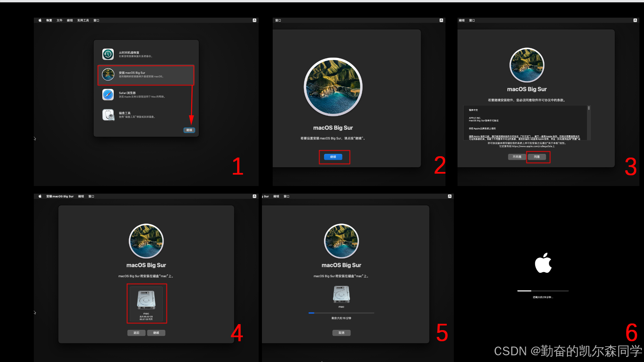This screenshot has width=644, height=362.
Task: Select the Time Machine restore icon
Action: (x=108, y=54)
